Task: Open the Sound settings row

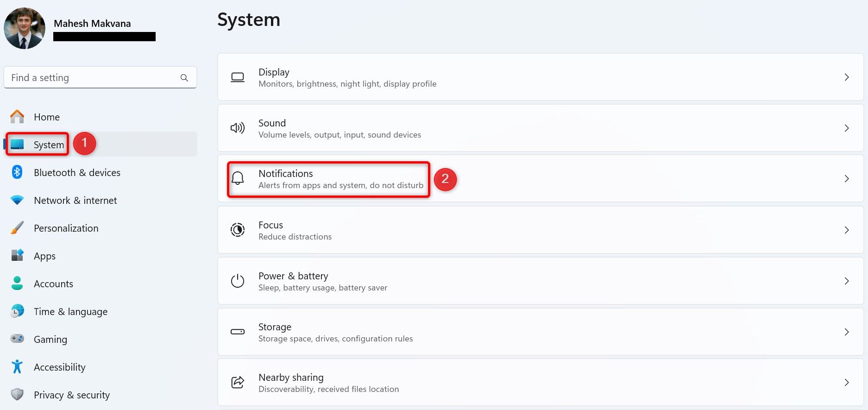Action: [x=541, y=128]
